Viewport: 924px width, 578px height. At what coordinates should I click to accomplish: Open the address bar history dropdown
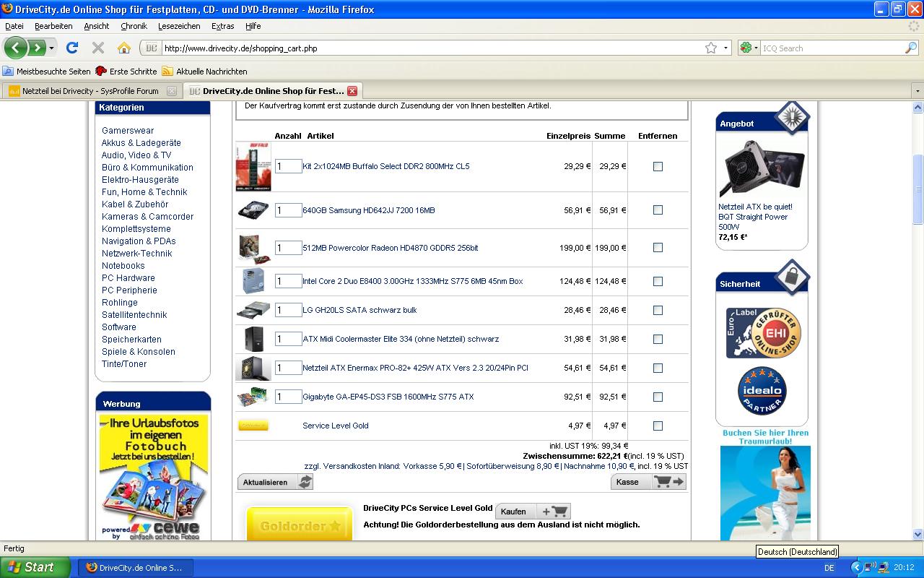tap(725, 48)
